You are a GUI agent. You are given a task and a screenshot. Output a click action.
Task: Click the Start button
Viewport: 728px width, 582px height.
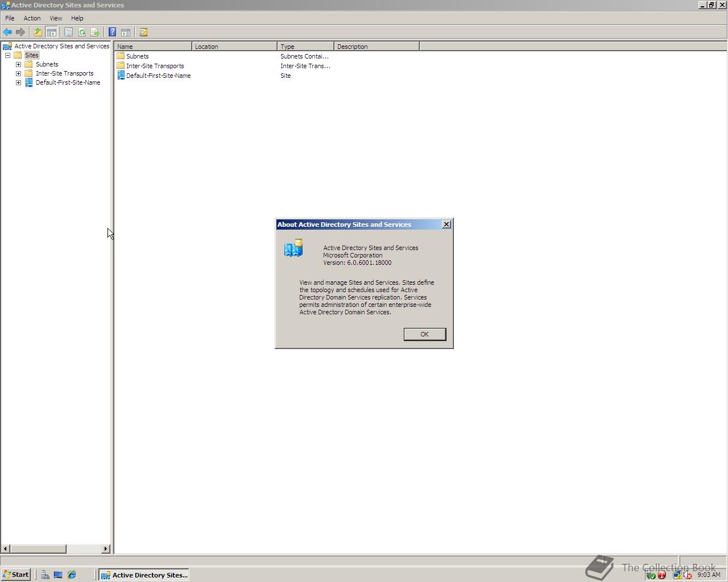click(16, 575)
